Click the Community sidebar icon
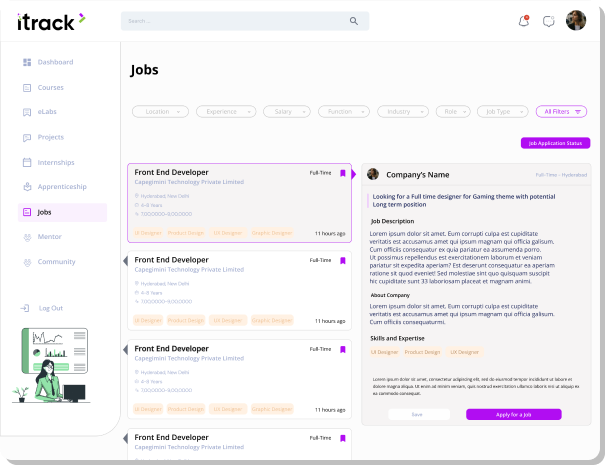This screenshot has width=605, height=465. [27, 262]
